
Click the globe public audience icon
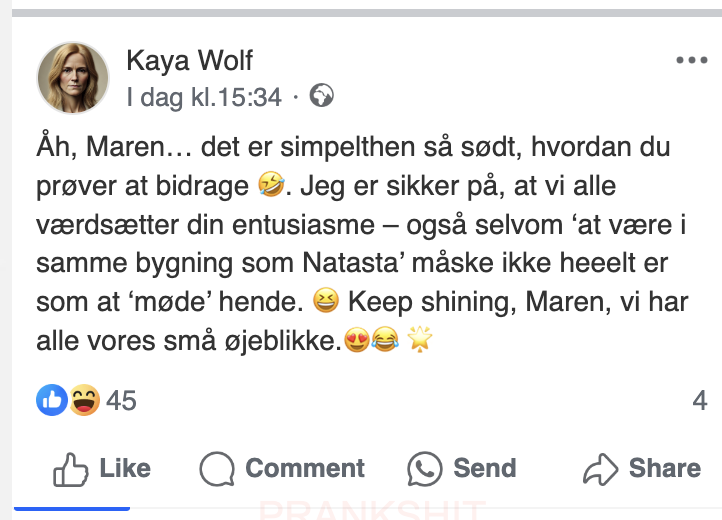[322, 97]
